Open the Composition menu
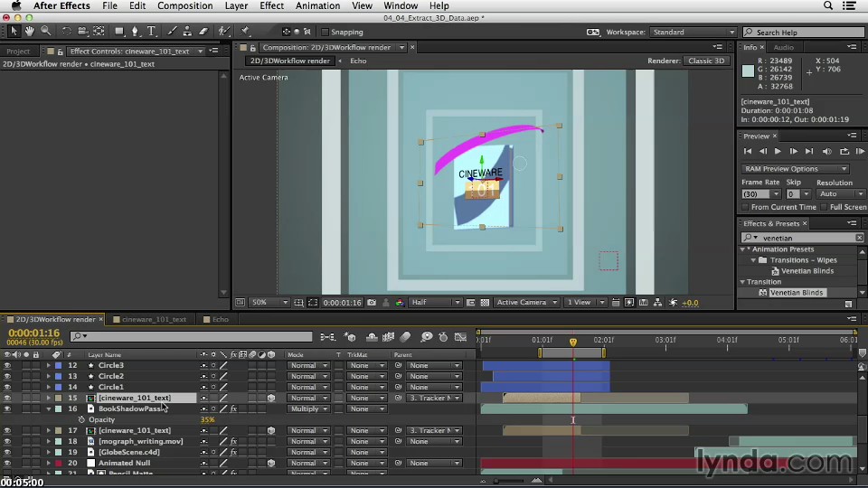Viewport: 868px width, 488px height. (184, 5)
